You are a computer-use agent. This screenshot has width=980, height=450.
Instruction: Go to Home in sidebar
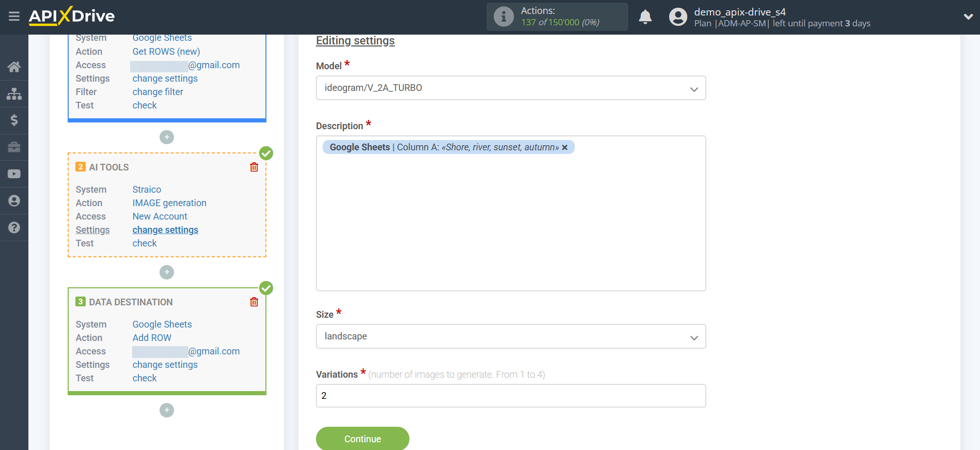tap(14, 67)
